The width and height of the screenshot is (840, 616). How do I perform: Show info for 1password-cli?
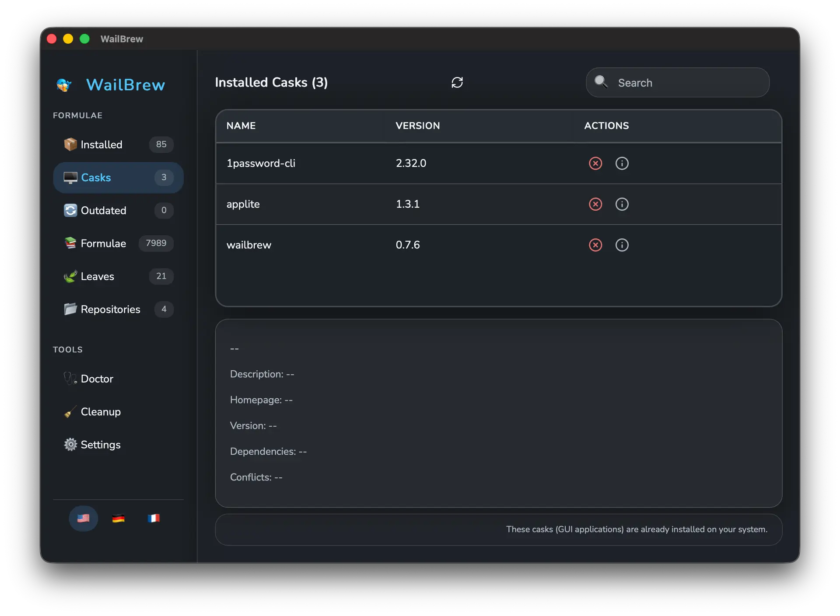pos(622,163)
